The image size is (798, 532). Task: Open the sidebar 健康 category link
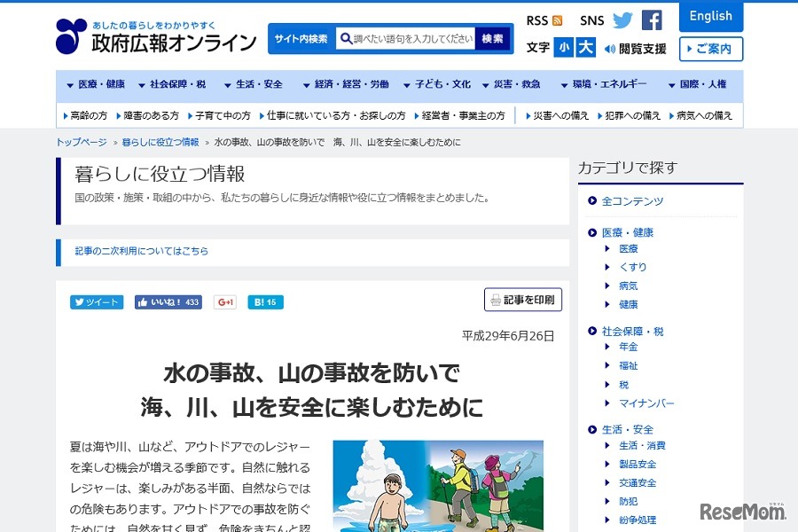(629, 304)
